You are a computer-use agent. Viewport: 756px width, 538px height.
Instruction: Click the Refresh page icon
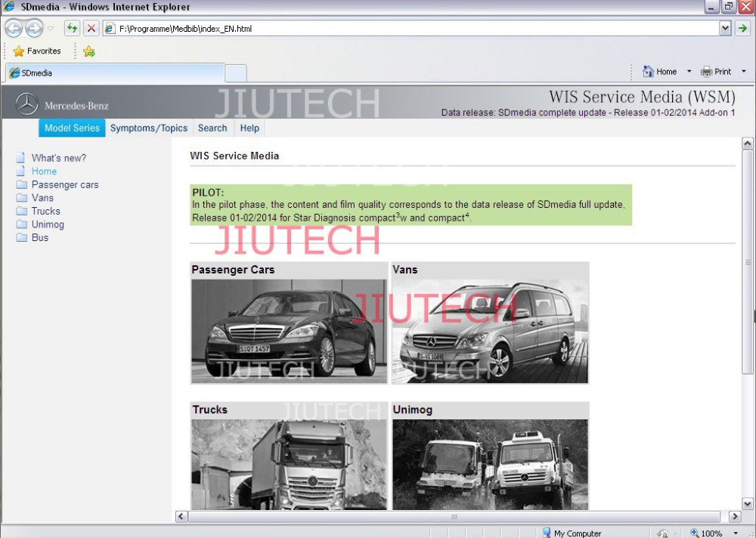[x=72, y=29]
